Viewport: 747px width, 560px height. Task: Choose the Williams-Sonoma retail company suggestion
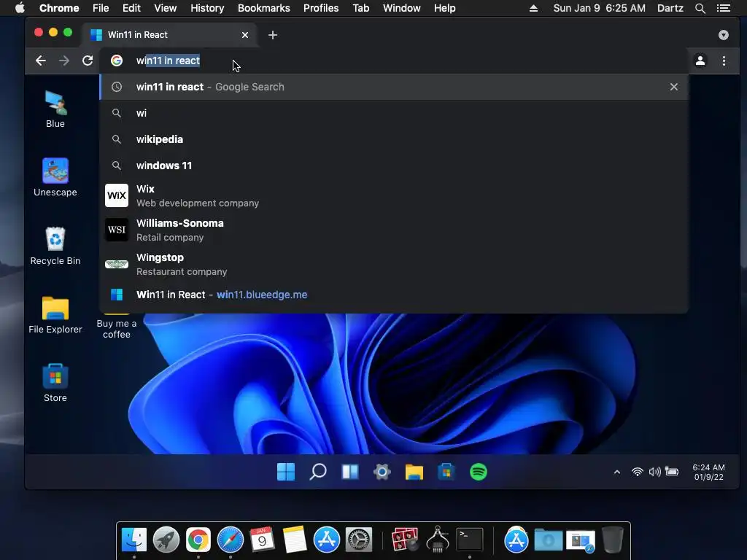click(393, 230)
